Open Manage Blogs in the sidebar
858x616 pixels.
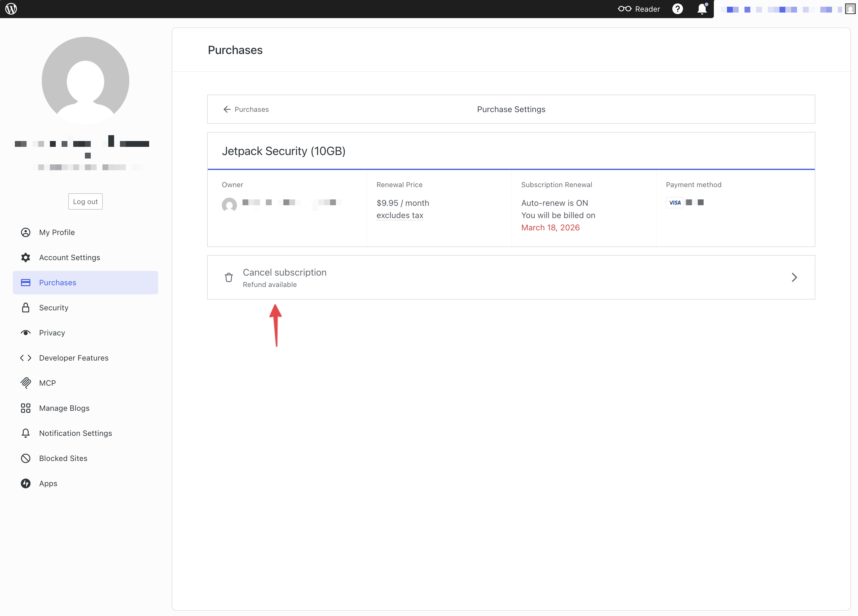click(x=64, y=408)
